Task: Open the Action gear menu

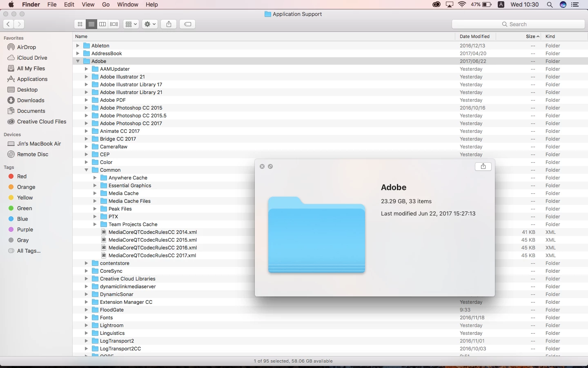Action: coord(150,24)
